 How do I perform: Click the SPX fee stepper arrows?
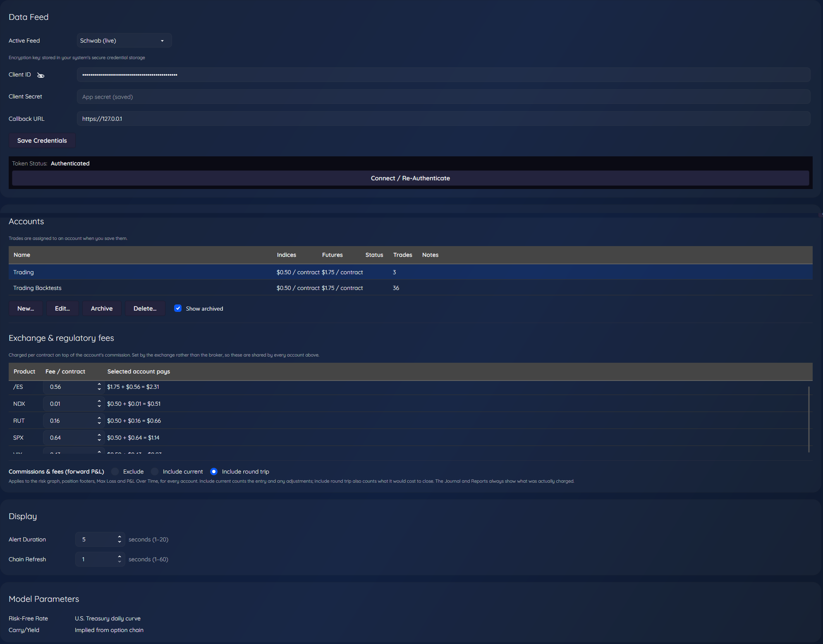[99, 438]
